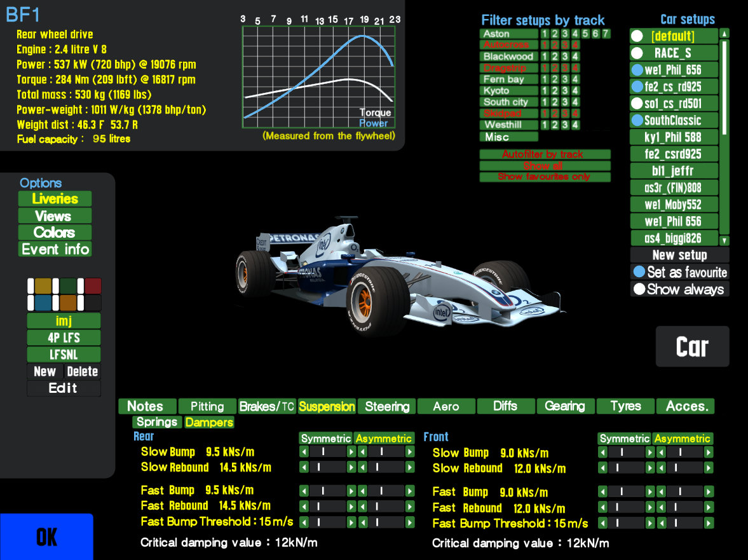The height and width of the screenshot is (560, 748).
Task: Click Edit colour scheme button
Action: point(64,388)
